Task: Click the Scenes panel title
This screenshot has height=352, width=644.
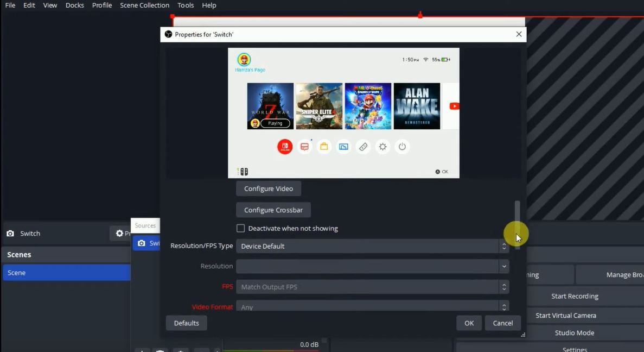Action: (x=19, y=255)
